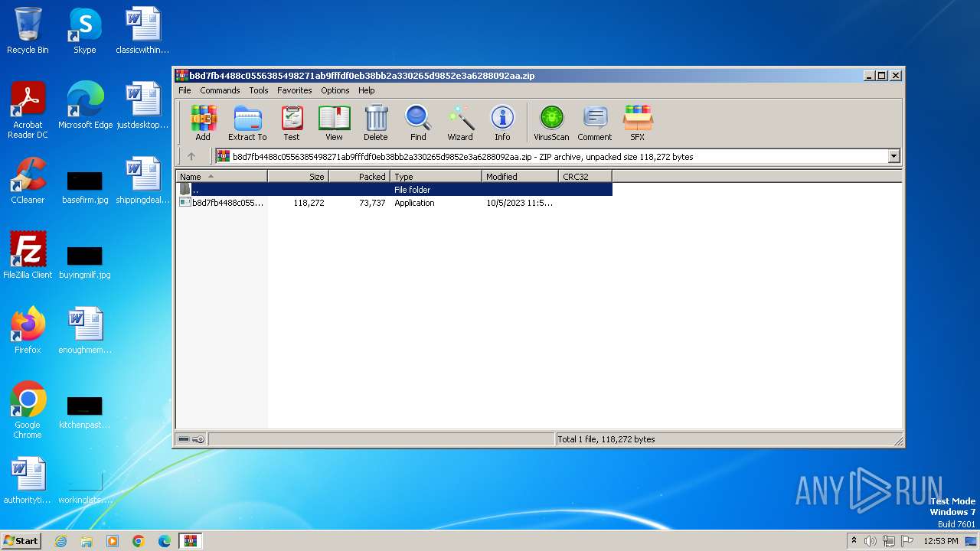Image resolution: width=980 pixels, height=551 pixels.
Task: Sort by the Packed column header
Action: [x=360, y=176]
